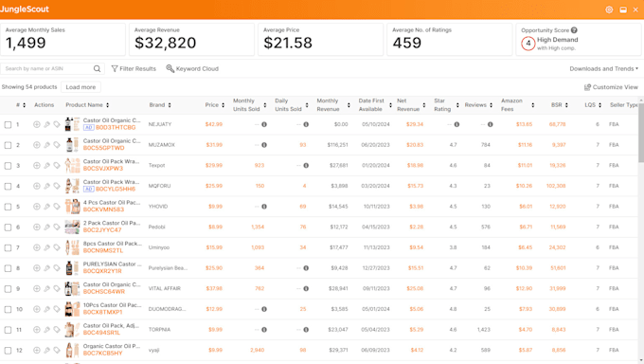Screen dimensions: 644x364
Task: Check the row 3 checkbox
Action: [x=8, y=166]
